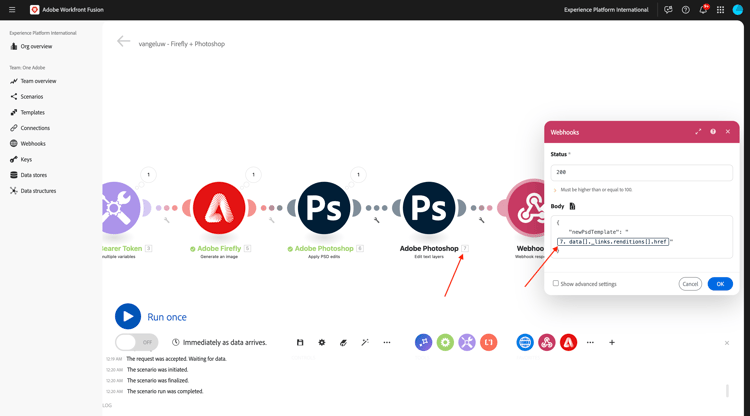This screenshot has width=750, height=416.
Task: Click the mapped renditions href token
Action: pyautogui.click(x=613, y=241)
